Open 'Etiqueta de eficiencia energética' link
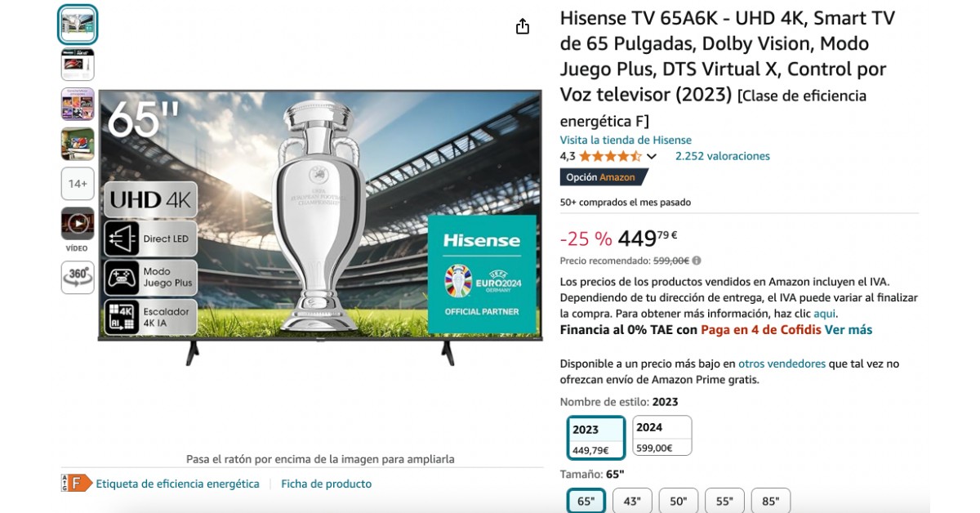Screen dimensions: 980x513 click(177, 484)
